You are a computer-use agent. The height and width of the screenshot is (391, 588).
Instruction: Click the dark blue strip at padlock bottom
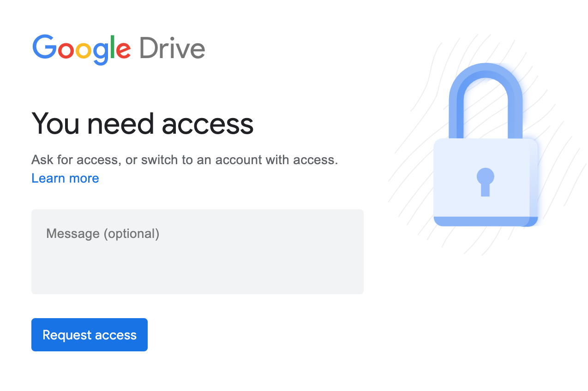(x=486, y=221)
